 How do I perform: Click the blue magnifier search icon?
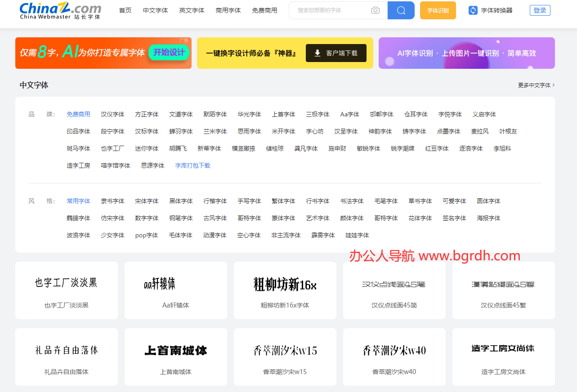400,10
